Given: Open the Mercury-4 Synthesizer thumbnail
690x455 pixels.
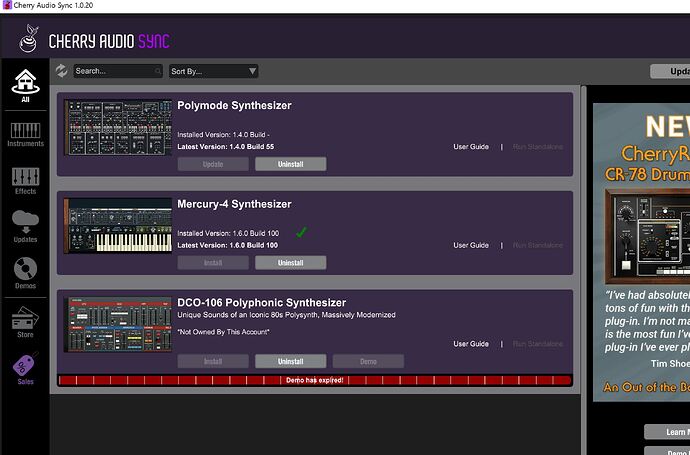Looking at the screenshot, I should coord(118,226).
